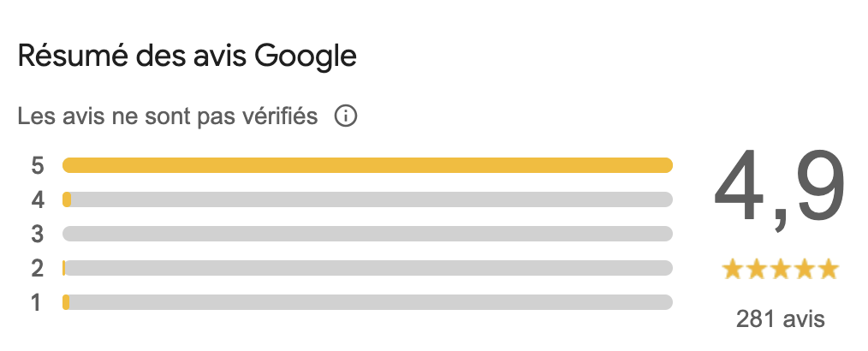
Task: Click the last gold star under 4,9
Action: coord(829,269)
